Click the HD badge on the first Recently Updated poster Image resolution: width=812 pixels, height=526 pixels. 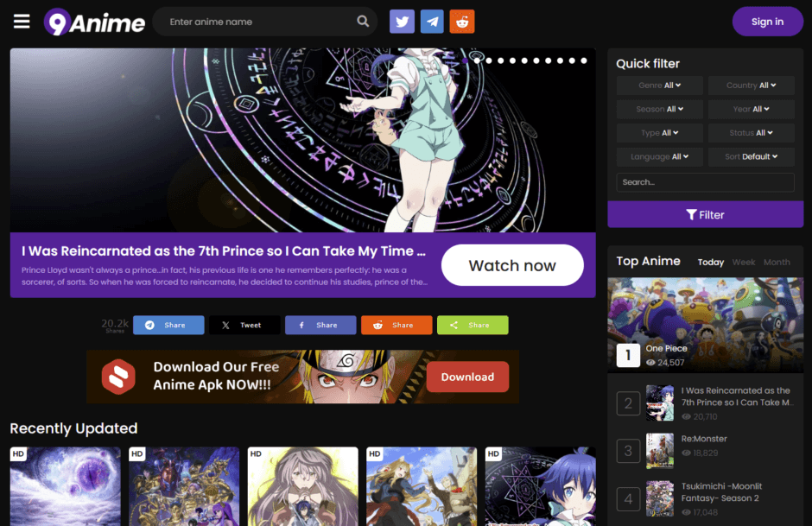(x=18, y=453)
